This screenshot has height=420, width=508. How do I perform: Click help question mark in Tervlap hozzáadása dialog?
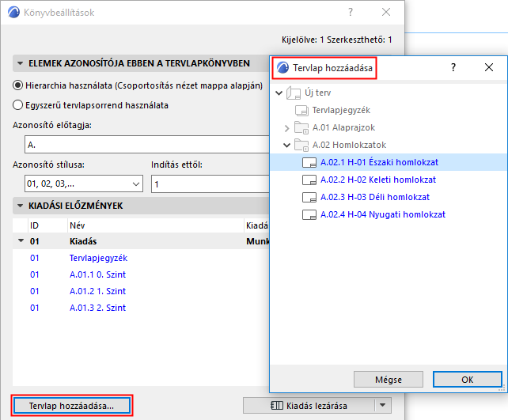(453, 68)
